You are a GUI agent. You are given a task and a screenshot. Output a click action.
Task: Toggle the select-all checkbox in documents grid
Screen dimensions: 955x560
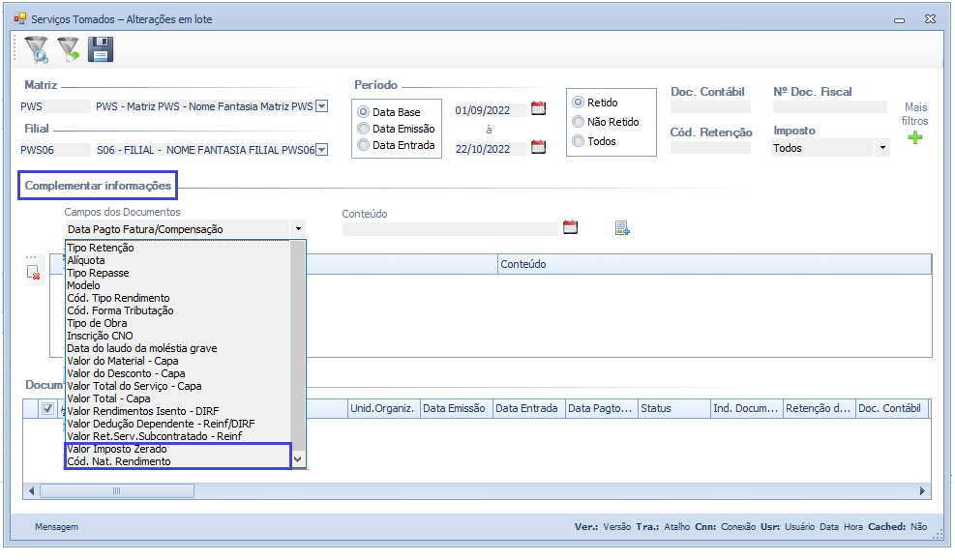pyautogui.click(x=47, y=409)
